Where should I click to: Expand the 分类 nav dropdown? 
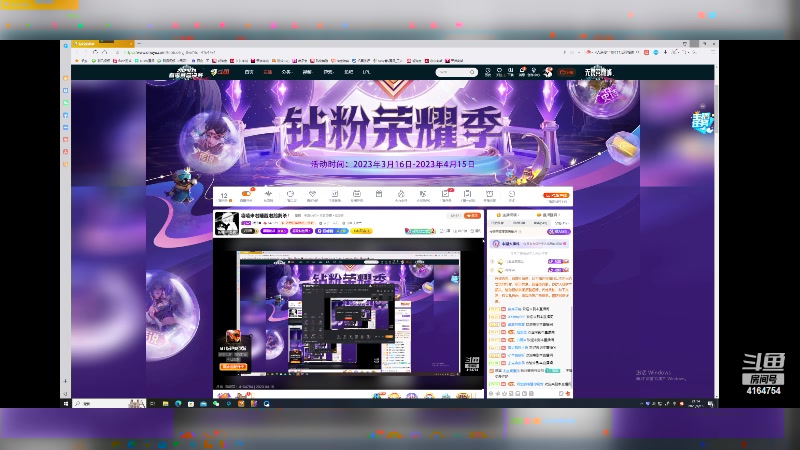click(287, 72)
